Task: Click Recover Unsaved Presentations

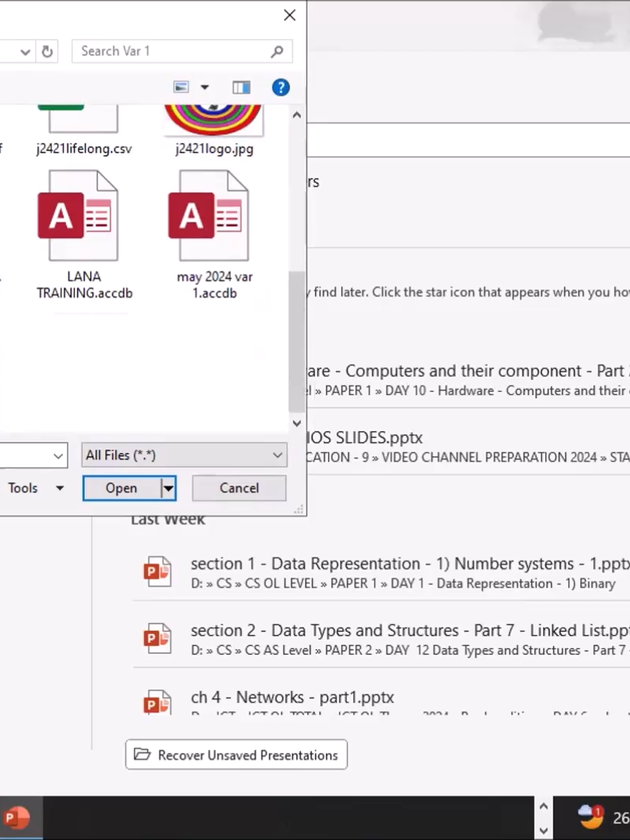Action: pos(236,754)
